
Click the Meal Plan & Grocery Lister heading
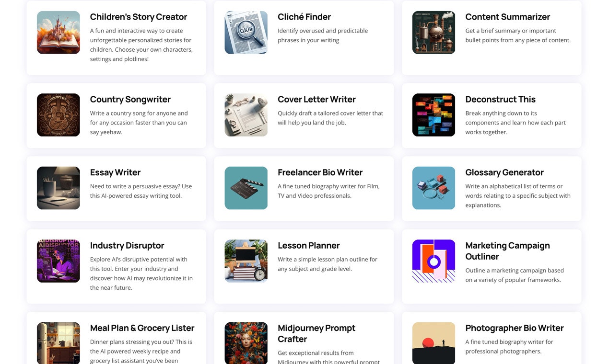coord(142,328)
